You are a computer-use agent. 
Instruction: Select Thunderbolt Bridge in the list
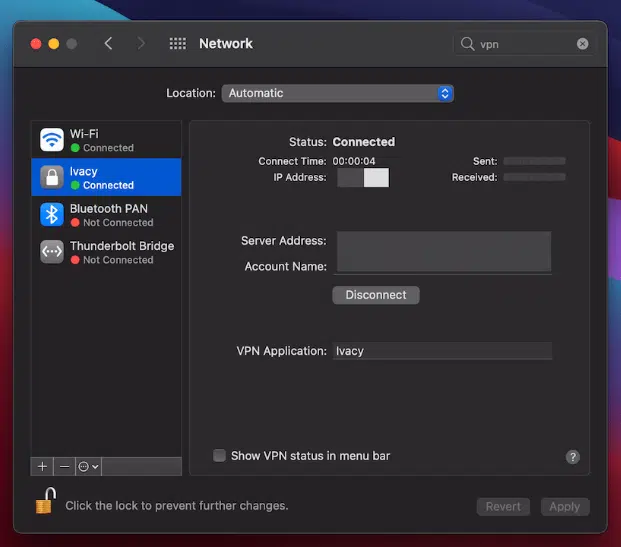tap(106, 252)
